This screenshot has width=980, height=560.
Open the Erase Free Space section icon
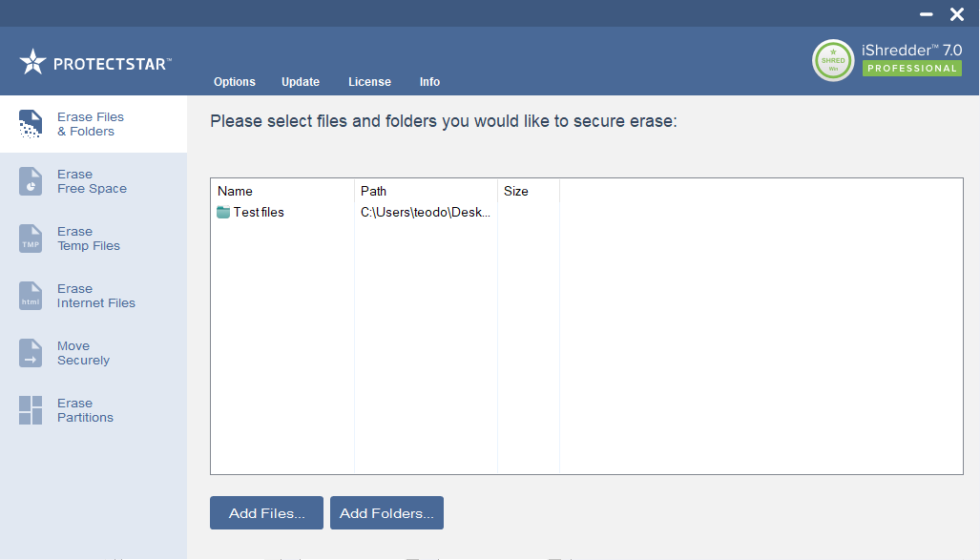tap(31, 181)
